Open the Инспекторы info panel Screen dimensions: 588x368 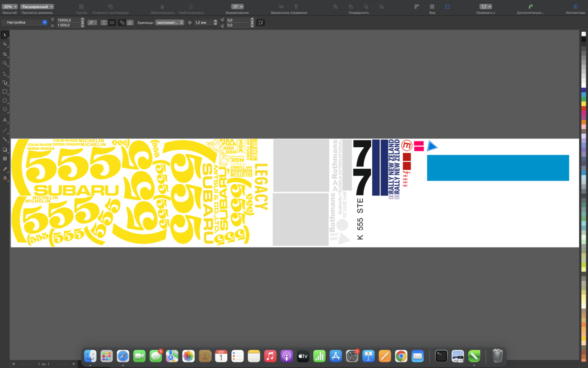coord(575,7)
